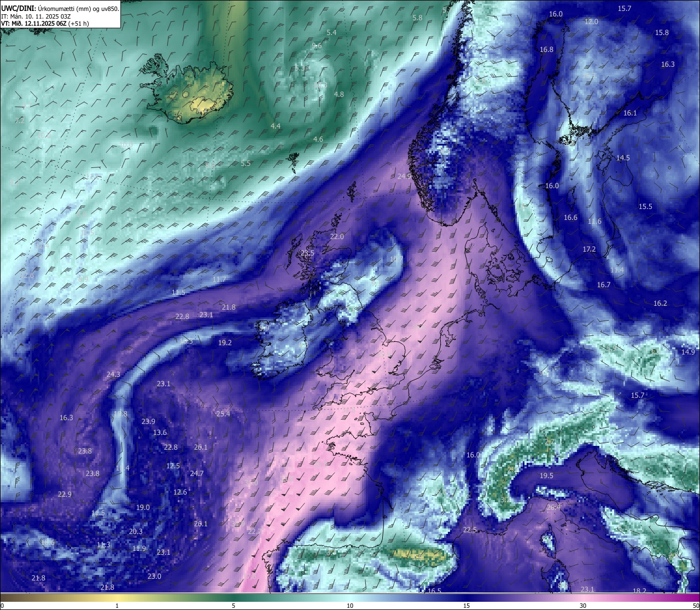
Task: Click the 11.9 value on the map
Action: [139, 548]
